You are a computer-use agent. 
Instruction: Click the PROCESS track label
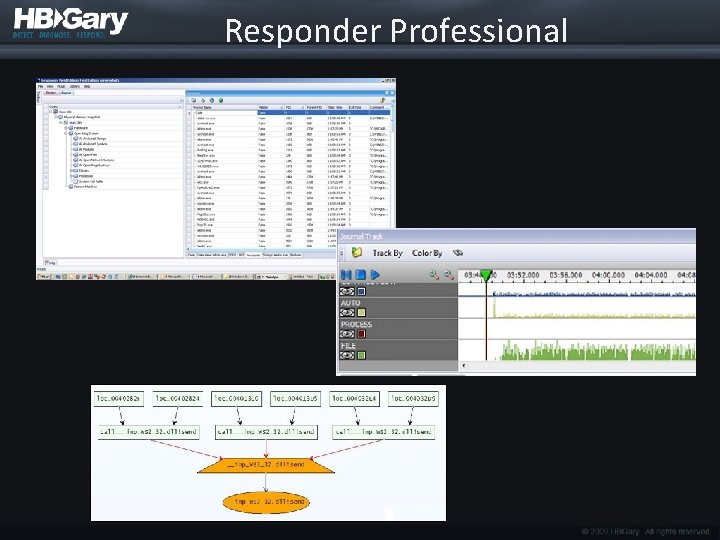[356, 324]
